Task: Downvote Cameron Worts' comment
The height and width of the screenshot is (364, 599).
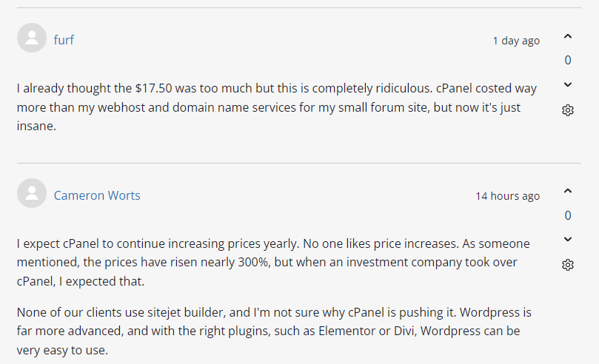Action: click(568, 239)
